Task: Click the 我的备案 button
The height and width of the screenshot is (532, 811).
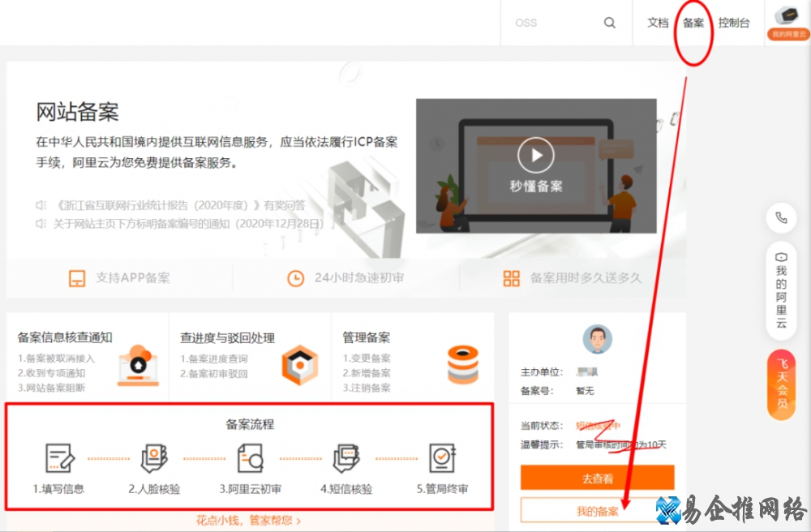Action: [597, 512]
